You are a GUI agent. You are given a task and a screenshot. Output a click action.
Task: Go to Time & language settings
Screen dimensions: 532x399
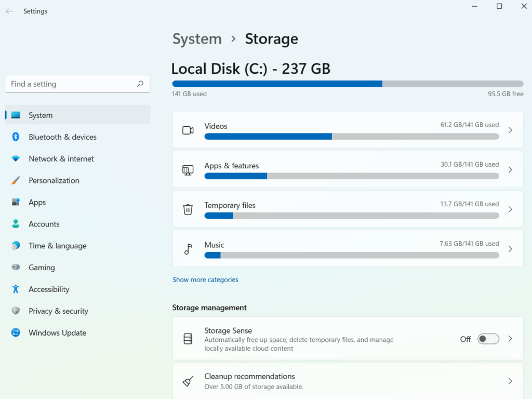tap(57, 246)
